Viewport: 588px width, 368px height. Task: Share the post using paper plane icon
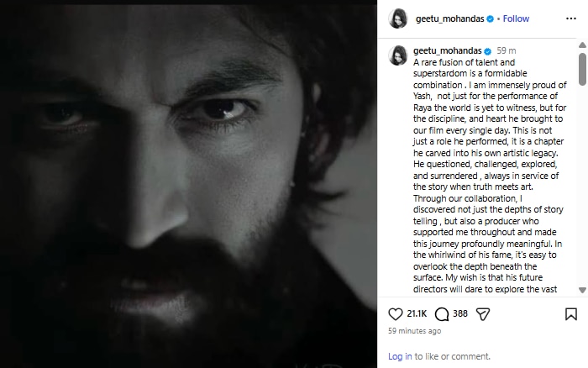pyautogui.click(x=483, y=314)
